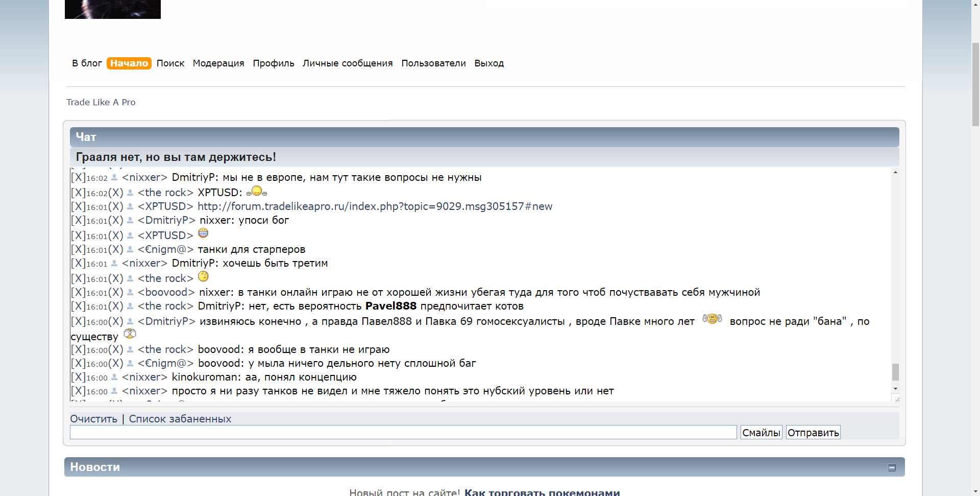Click the grinning smiley in XPTUSD's message
The height and width of the screenshot is (496, 980).
(x=203, y=233)
